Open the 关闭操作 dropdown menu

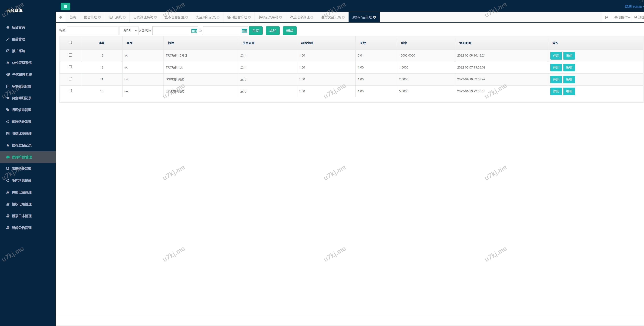pyautogui.click(x=622, y=17)
